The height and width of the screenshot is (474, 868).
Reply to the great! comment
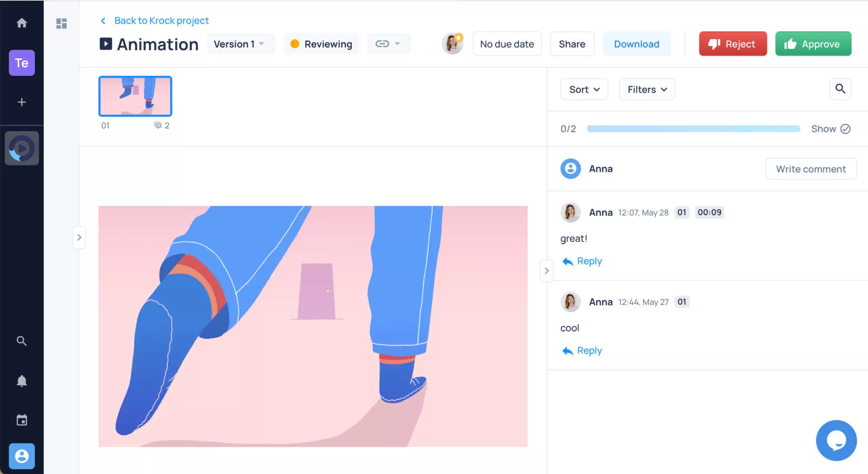pos(582,261)
